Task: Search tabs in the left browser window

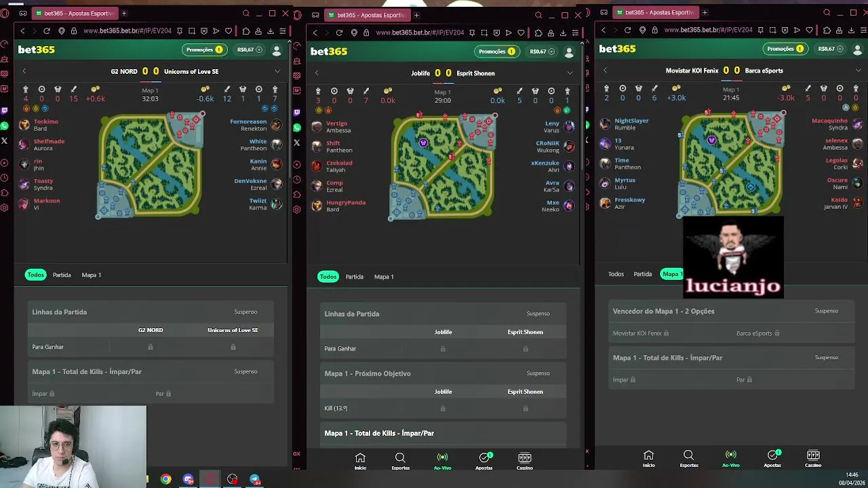Action: click(x=246, y=14)
